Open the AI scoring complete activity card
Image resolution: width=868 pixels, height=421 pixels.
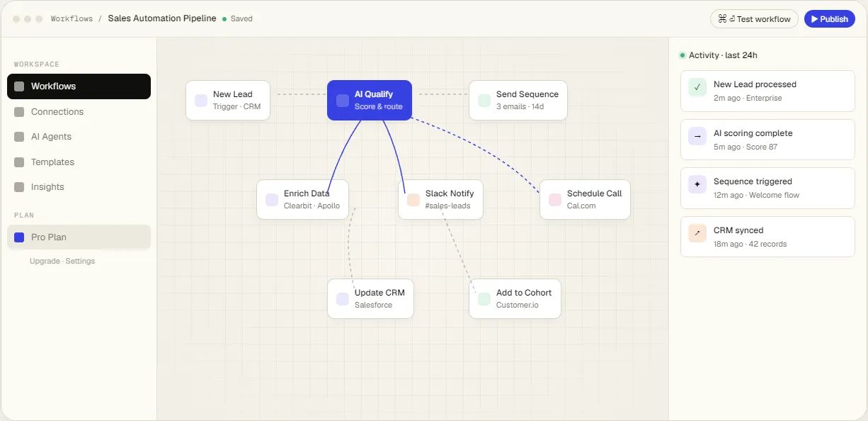767,140
